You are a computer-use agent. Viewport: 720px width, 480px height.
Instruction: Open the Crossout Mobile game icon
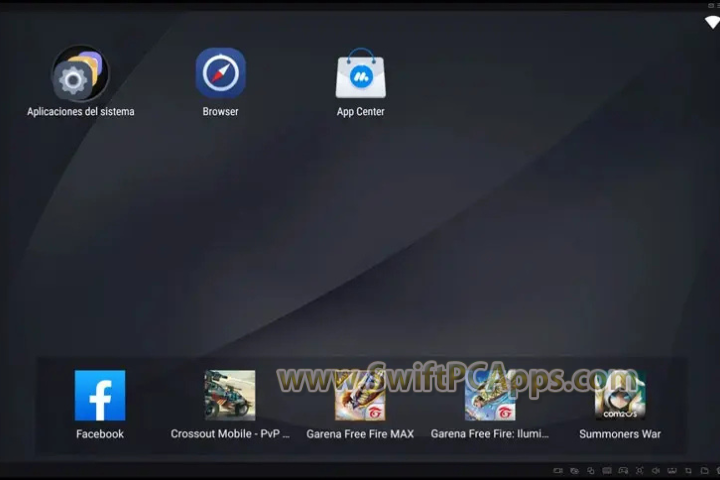click(x=230, y=395)
